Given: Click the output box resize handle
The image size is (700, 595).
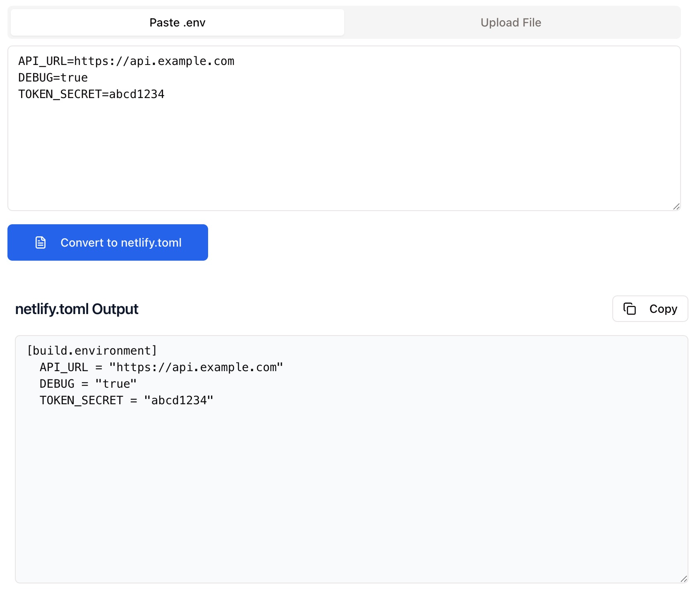Looking at the screenshot, I should pyautogui.click(x=683, y=579).
